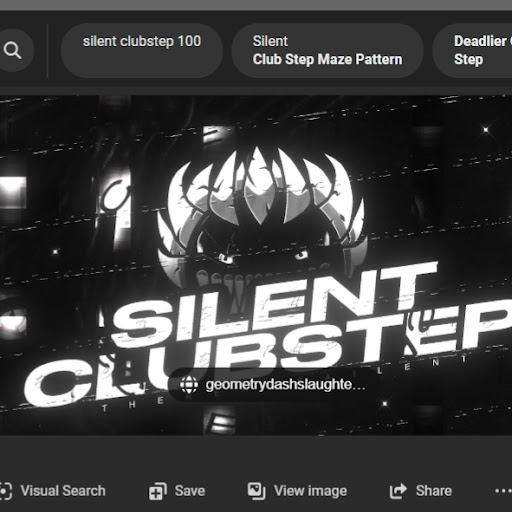Click the globe icon on source badge

(x=189, y=385)
